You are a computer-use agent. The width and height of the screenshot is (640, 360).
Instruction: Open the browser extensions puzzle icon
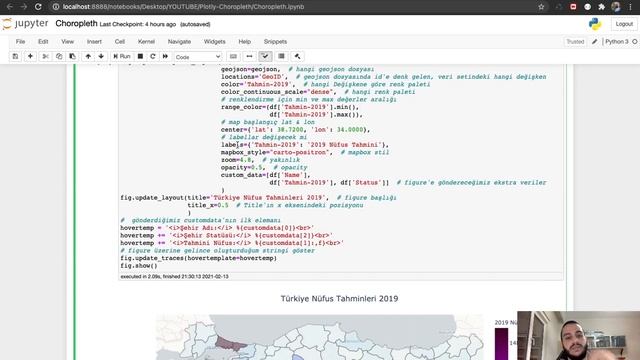601,7
